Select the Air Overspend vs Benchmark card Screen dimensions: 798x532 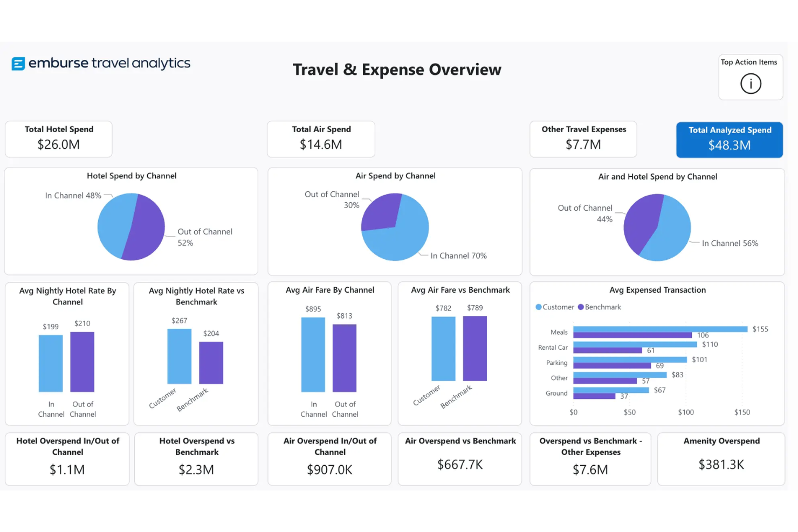(x=460, y=459)
